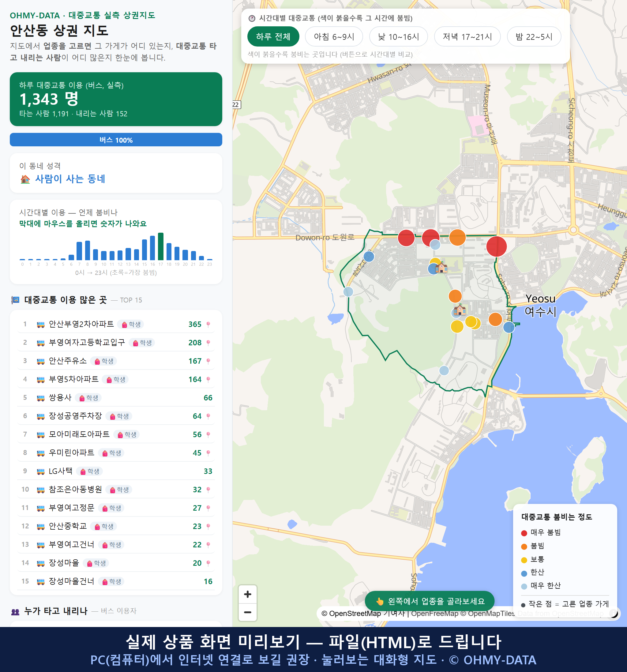Click the green 하루 대중교통 이용 summary card
Viewport: 627px width, 672px height.
pyautogui.click(x=116, y=99)
